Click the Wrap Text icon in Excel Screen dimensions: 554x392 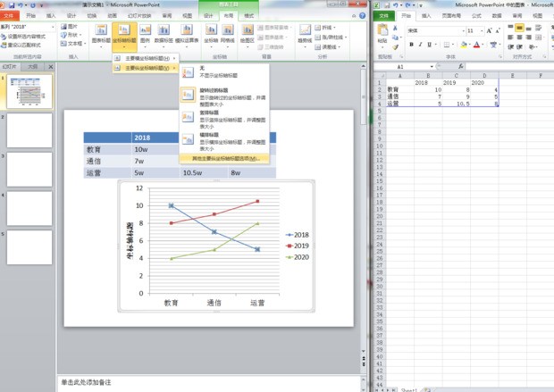point(538,28)
